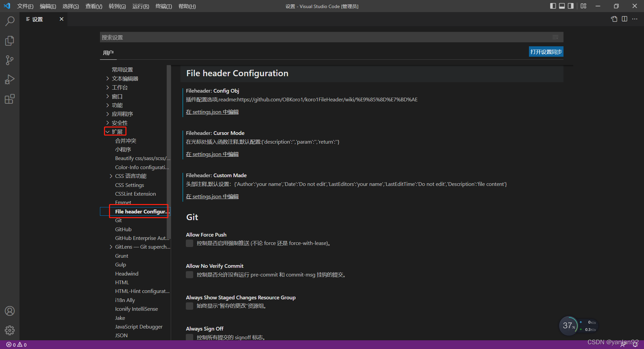This screenshot has width=644, height=349.
Task: Open the 选择(S) menu
Action: pyautogui.click(x=70, y=6)
